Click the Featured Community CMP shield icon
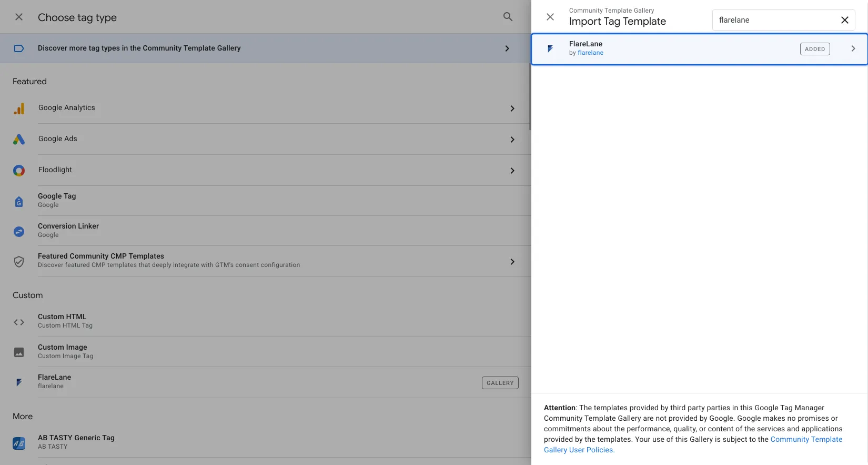Image resolution: width=868 pixels, height=465 pixels. (x=19, y=262)
